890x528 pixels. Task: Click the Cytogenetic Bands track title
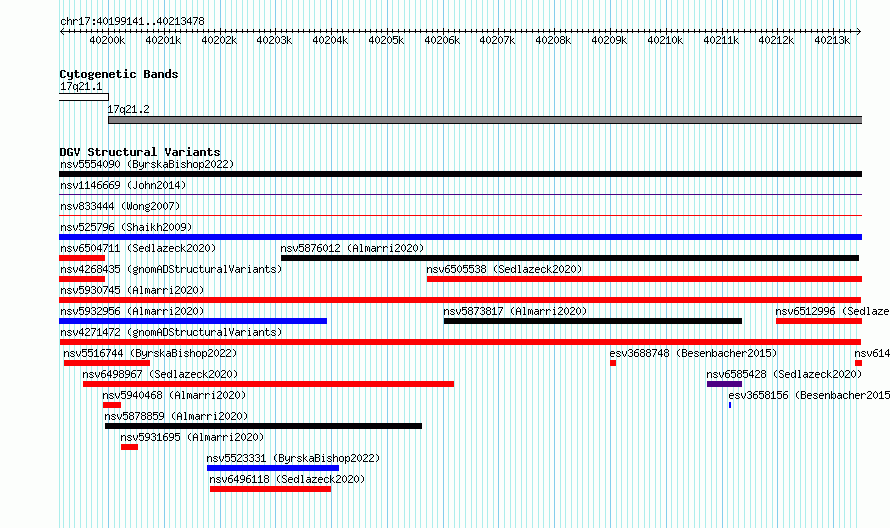pos(119,74)
